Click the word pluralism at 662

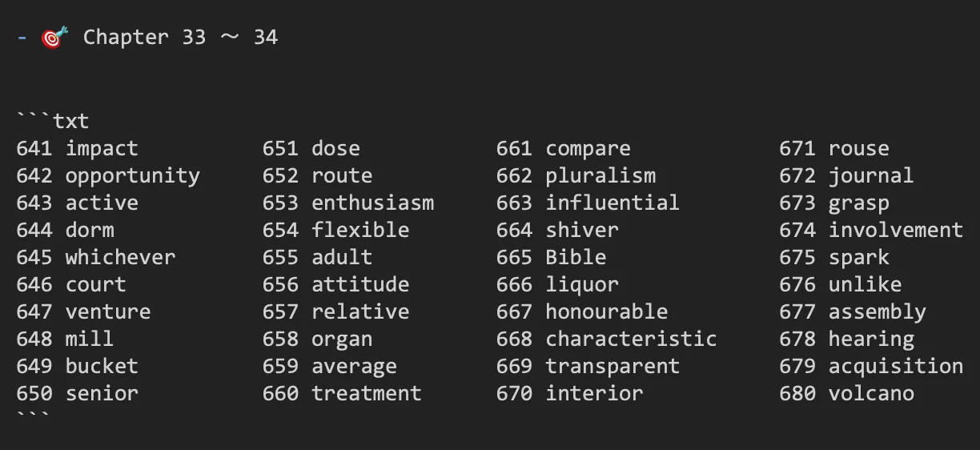click(600, 176)
